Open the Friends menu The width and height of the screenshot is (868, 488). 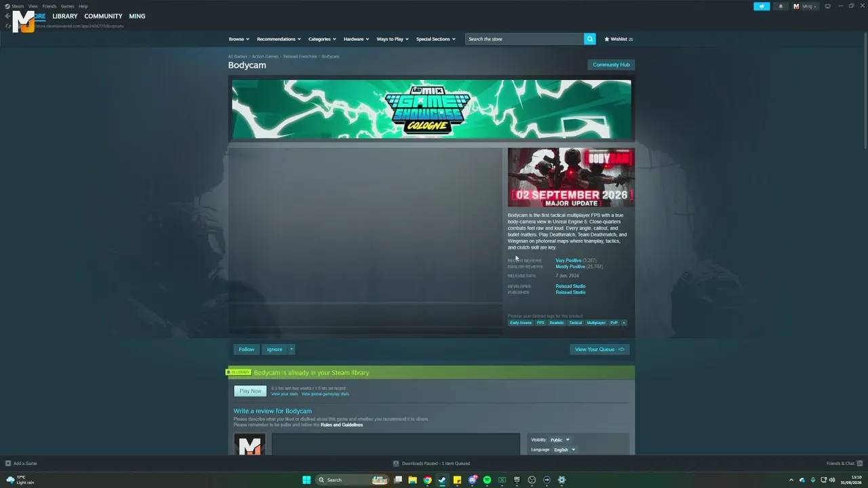click(x=50, y=6)
